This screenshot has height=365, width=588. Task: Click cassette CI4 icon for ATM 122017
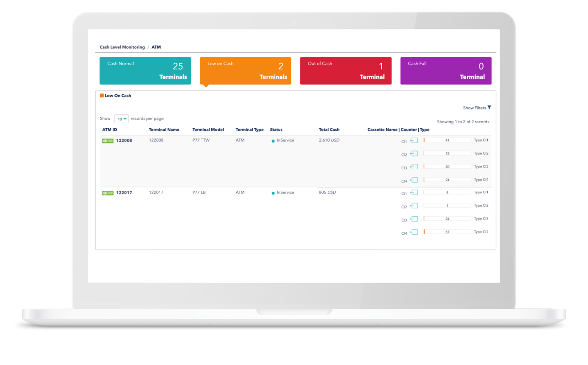click(414, 232)
